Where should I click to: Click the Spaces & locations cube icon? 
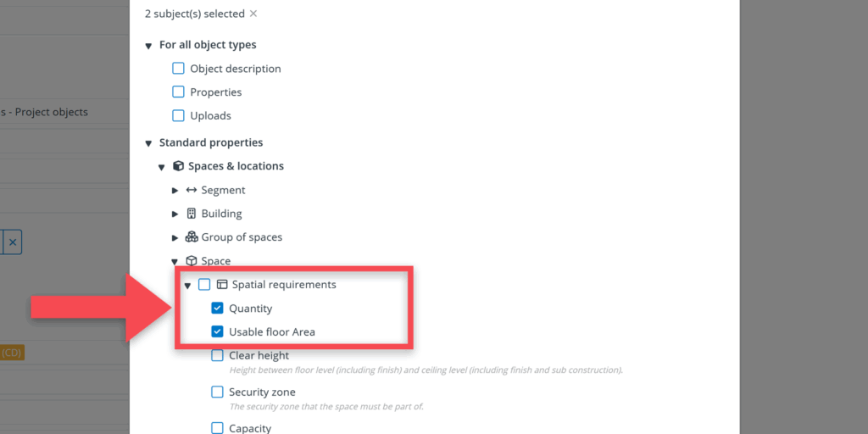[x=178, y=166]
